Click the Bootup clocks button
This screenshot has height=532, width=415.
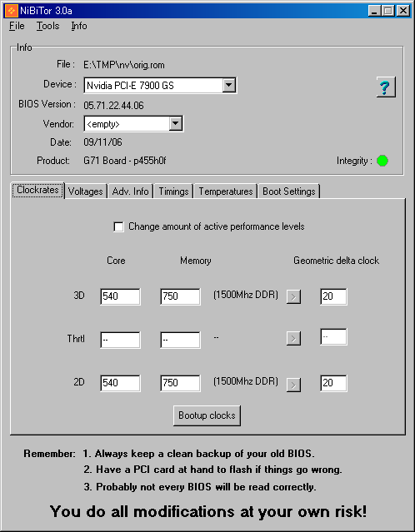207,415
